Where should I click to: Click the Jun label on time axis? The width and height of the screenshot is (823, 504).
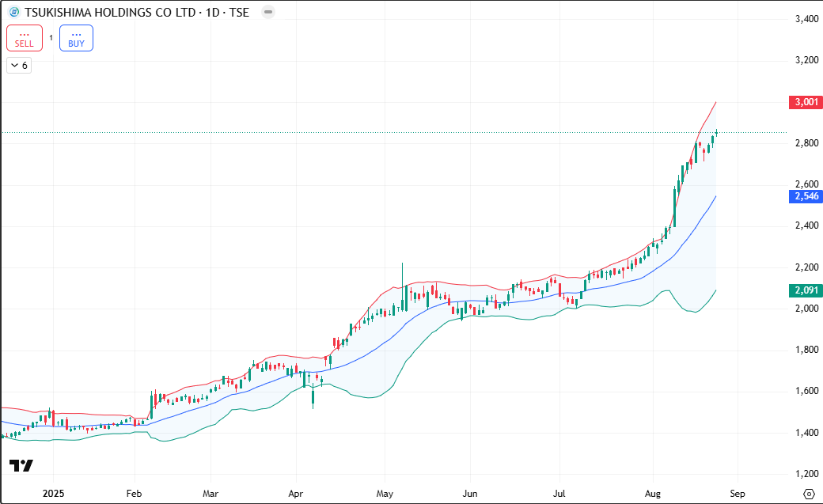(x=470, y=494)
